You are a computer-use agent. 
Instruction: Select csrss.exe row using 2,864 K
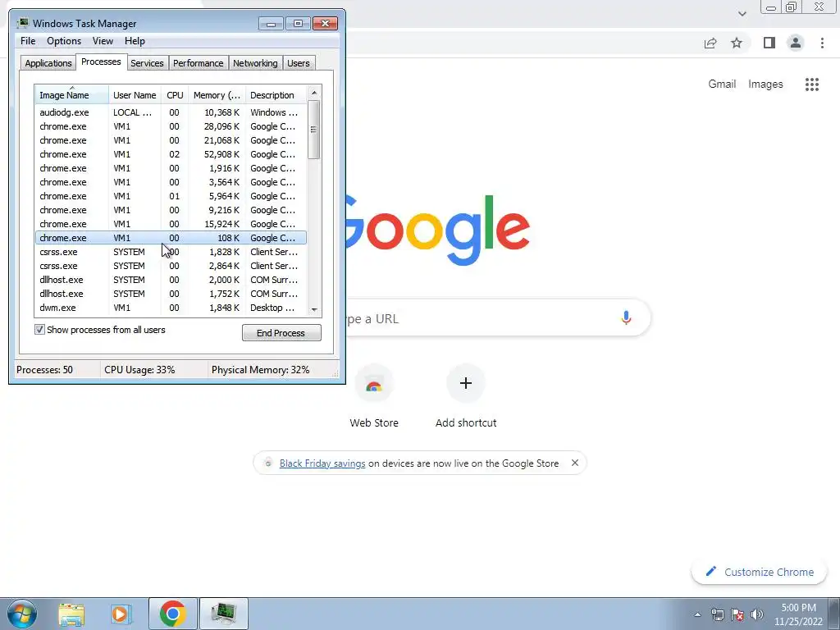[171, 266]
